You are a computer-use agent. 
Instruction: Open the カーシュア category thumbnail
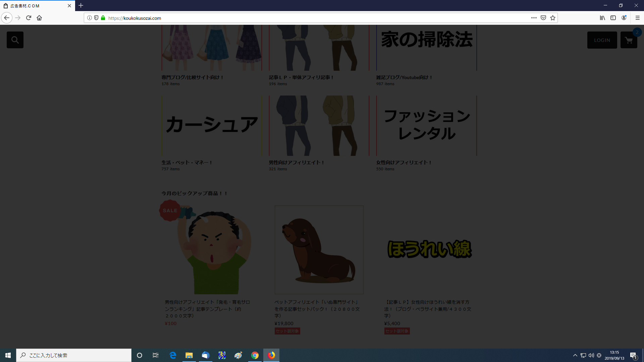tap(212, 126)
